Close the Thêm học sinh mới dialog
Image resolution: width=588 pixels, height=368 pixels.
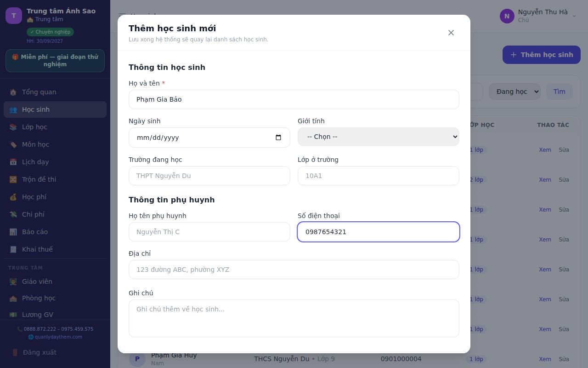pos(451,33)
